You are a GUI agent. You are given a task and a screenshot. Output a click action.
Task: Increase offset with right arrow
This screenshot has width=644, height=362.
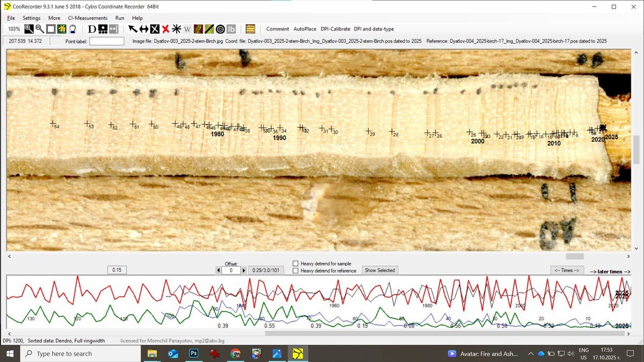point(244,271)
